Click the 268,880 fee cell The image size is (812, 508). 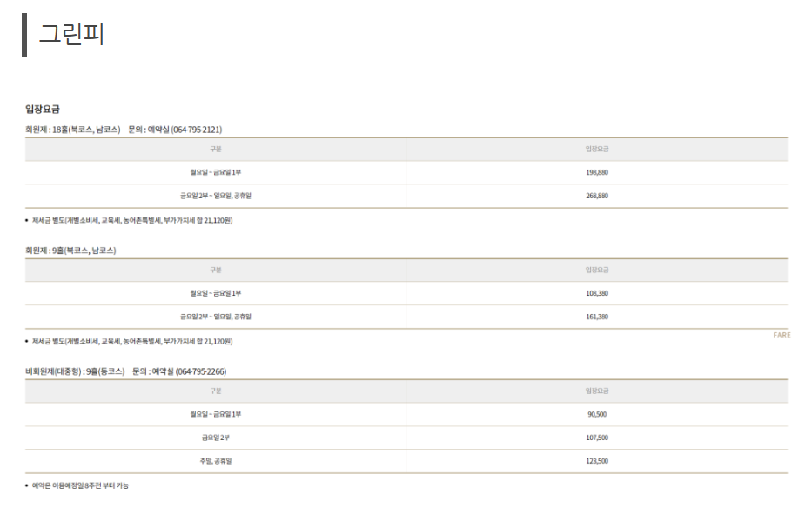597,196
